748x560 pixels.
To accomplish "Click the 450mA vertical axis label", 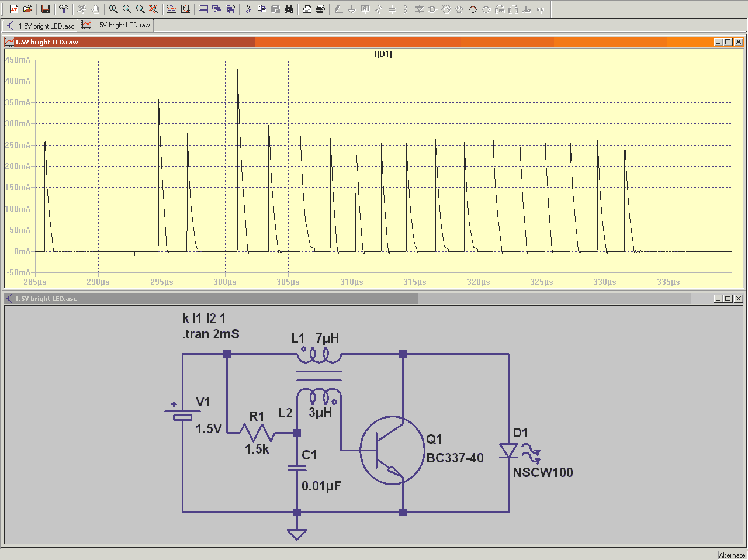I will click(x=18, y=60).
